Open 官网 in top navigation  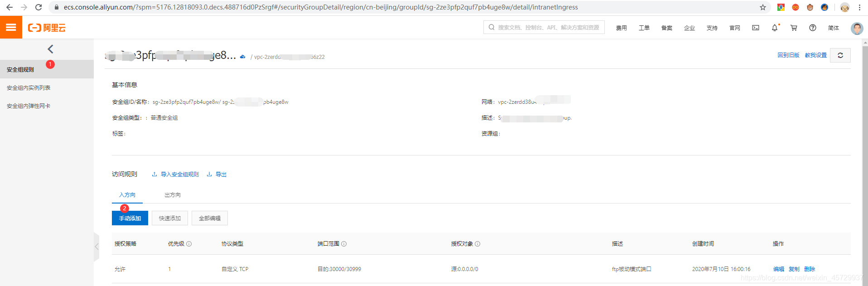click(735, 28)
